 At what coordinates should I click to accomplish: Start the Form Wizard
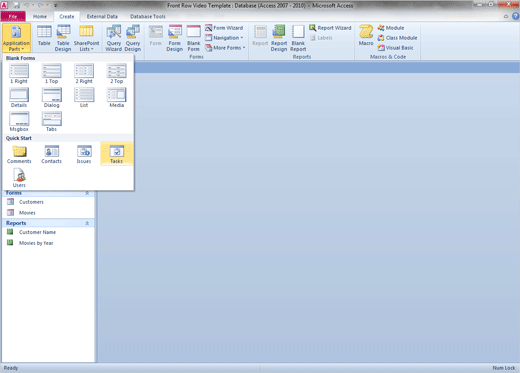[224, 28]
